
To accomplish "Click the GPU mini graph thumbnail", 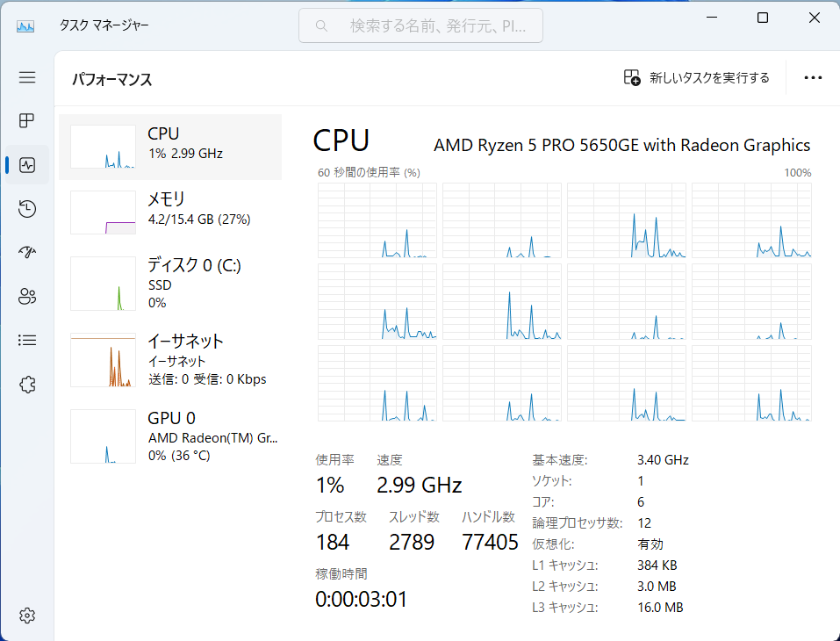I will (x=103, y=436).
